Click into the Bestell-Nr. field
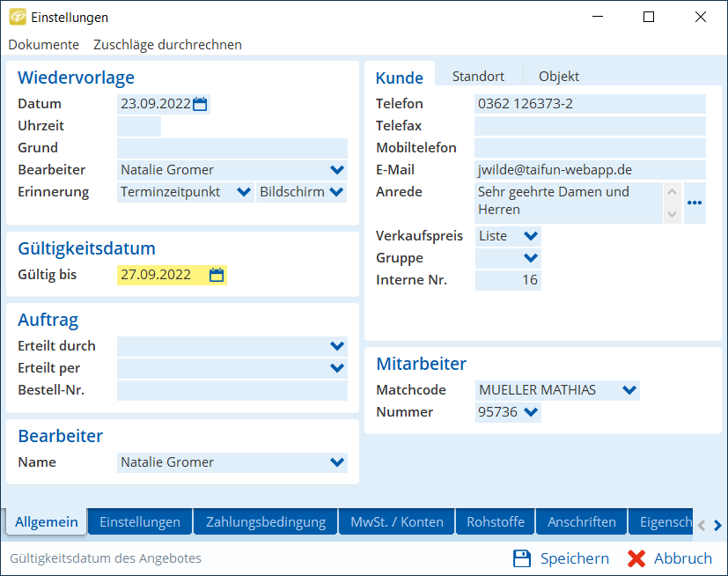 click(x=232, y=390)
